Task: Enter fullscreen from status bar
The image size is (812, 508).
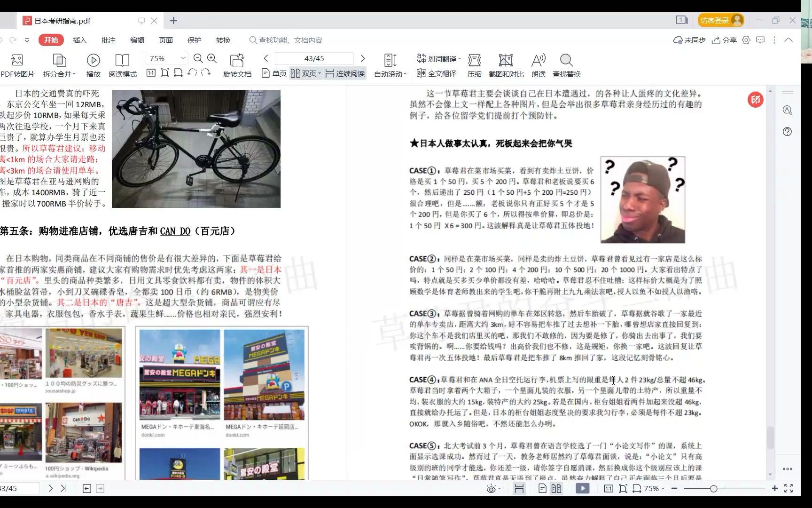Action: (x=789, y=489)
